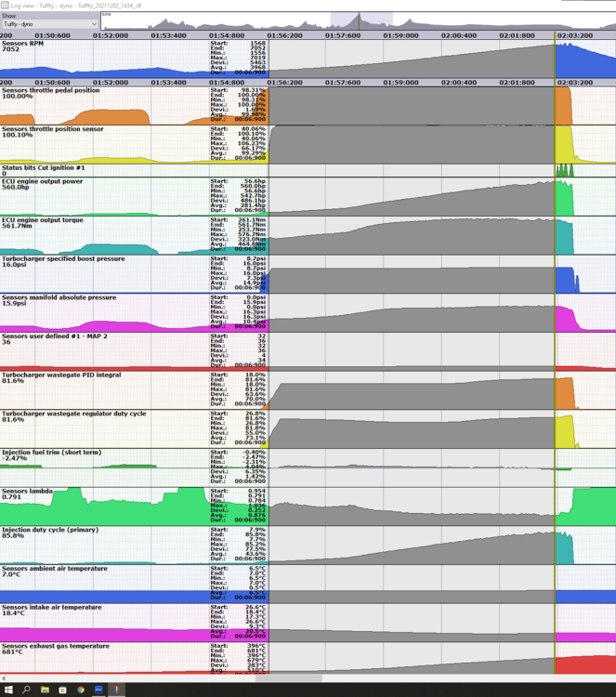Click the specified boost value 16.0psi
Screen dimensions: 616x697
click(x=14, y=264)
